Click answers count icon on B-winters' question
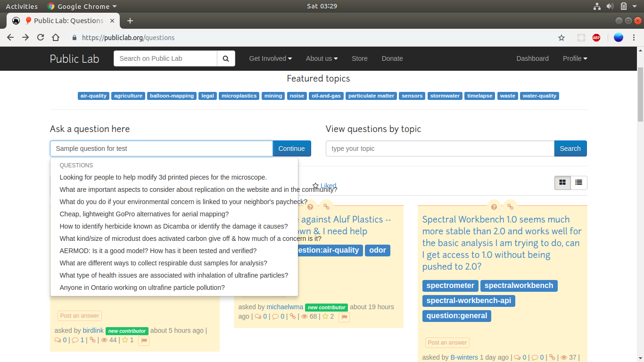This screenshot has width=644, height=362. (517, 358)
